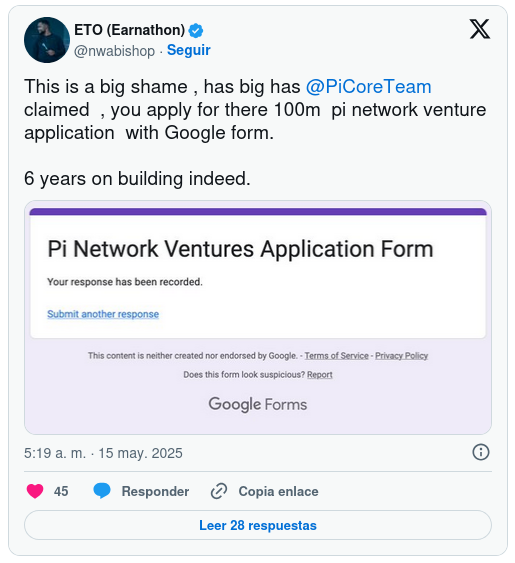
Task: Open the Privacy Policy link
Action: pos(402,356)
